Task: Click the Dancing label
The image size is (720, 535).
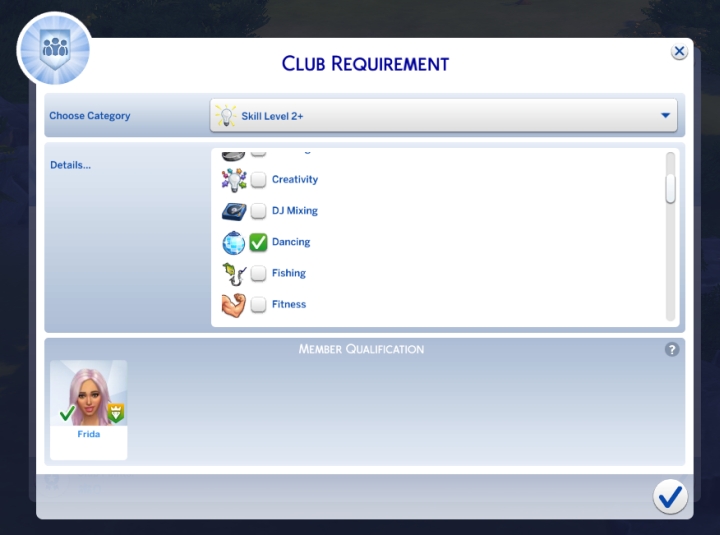Action: (x=291, y=242)
